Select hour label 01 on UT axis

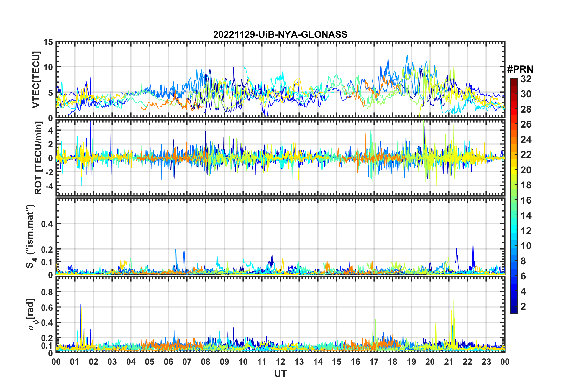[75, 362]
